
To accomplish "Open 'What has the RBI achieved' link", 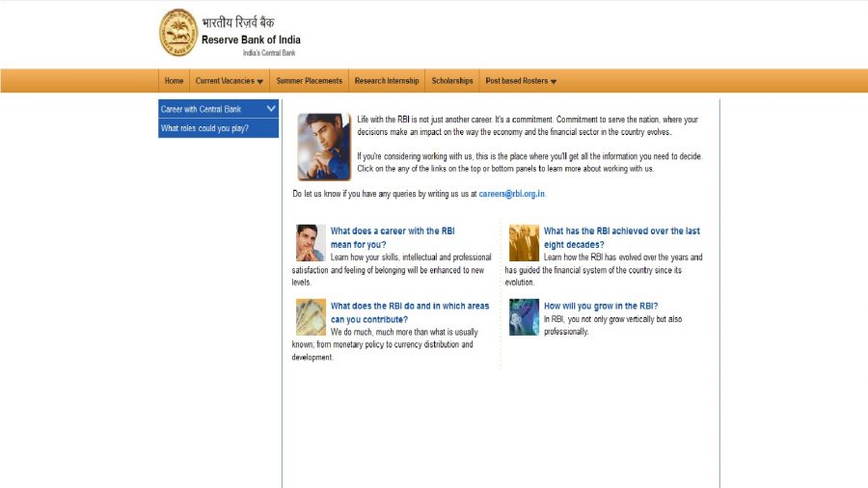I will pyautogui.click(x=622, y=238).
